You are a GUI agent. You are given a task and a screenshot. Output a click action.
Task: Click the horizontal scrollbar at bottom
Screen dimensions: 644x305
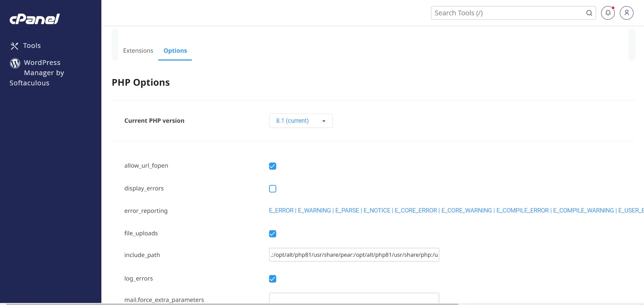pyautogui.click(x=232, y=304)
